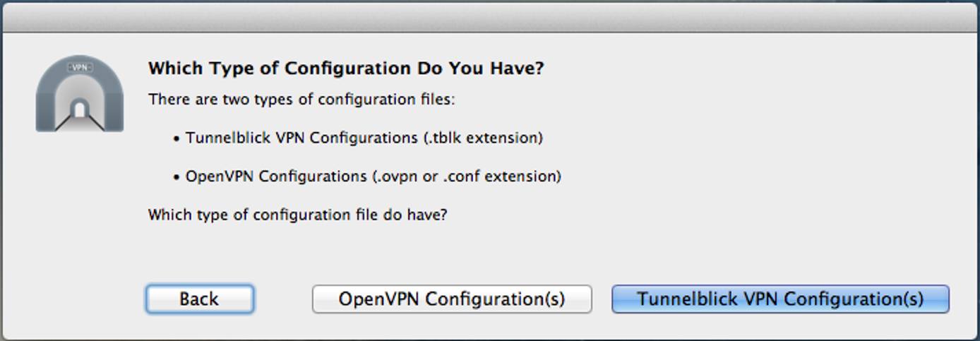Viewport: 980px width, 341px height.
Task: Click the "(.tblk extension)" text
Action: click(x=483, y=138)
